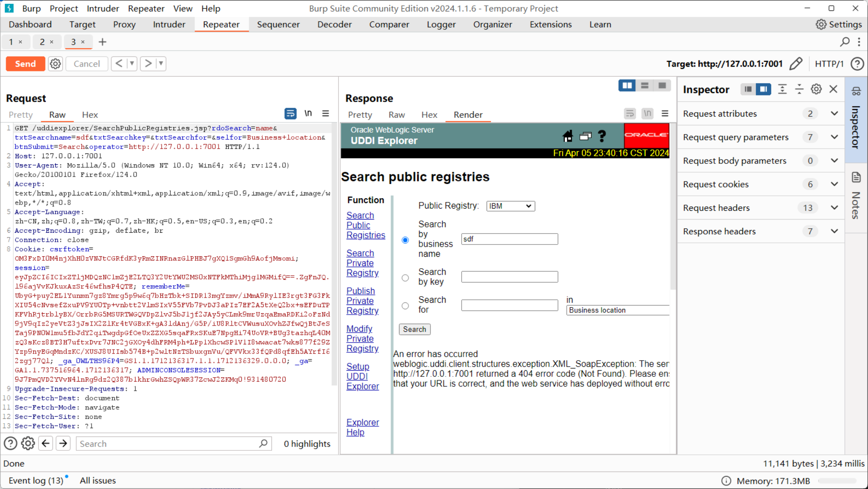868x489 pixels.
Task: Open the Burp menu
Action: 31,8
